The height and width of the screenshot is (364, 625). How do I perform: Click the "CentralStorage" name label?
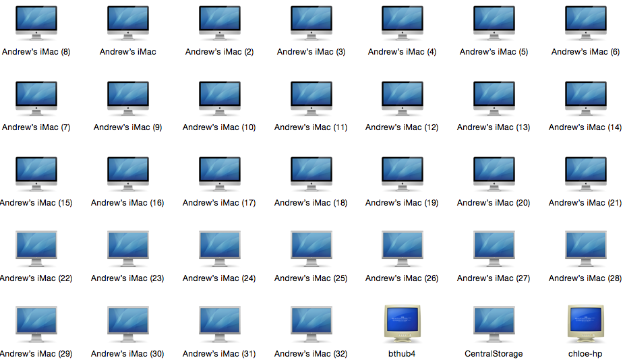pos(494,354)
